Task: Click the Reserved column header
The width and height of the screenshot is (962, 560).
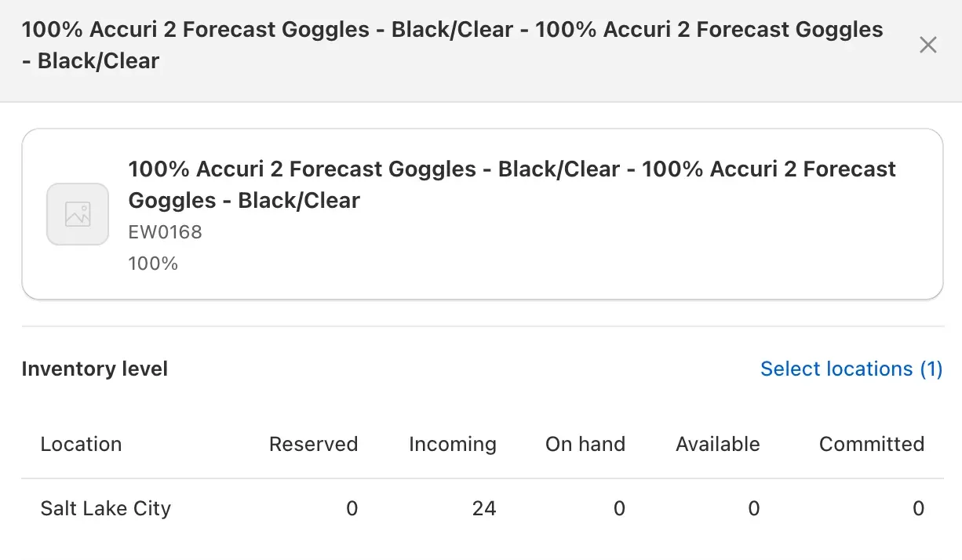Action: (313, 444)
